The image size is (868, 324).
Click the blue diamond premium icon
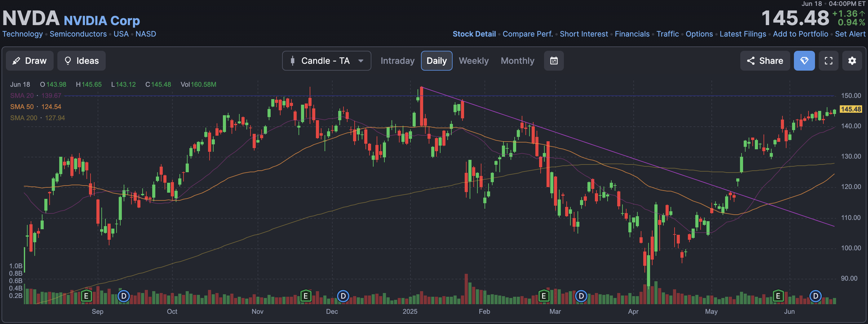[x=804, y=61]
